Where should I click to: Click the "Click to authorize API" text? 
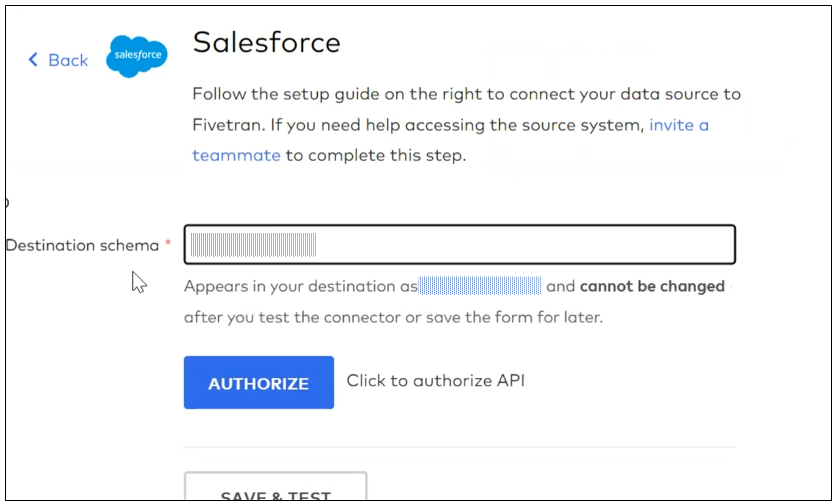click(x=435, y=381)
